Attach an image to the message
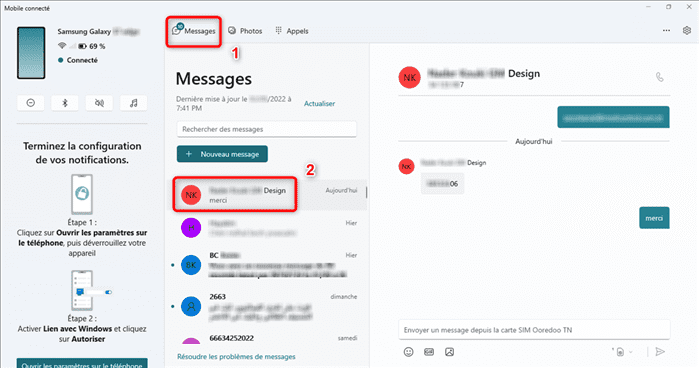 449,352
